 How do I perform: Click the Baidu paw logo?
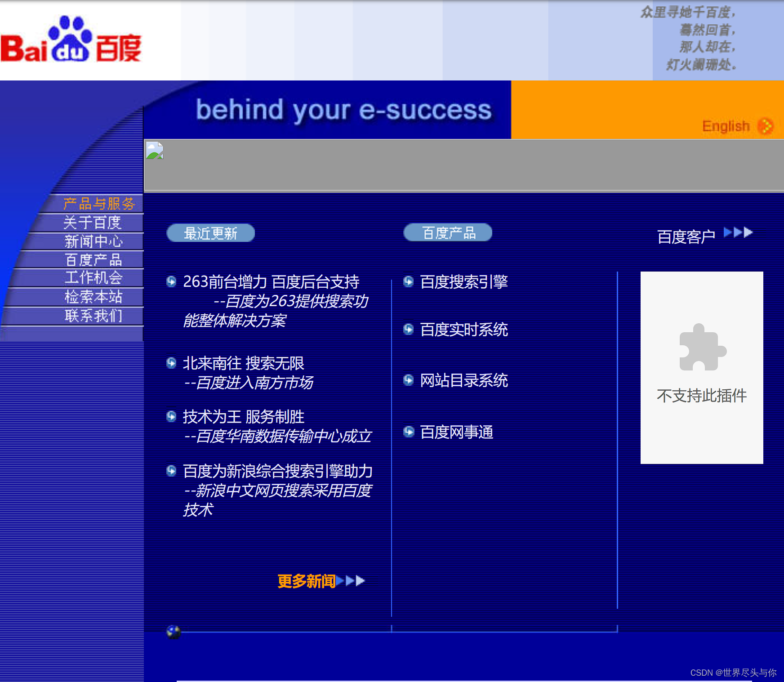71,39
